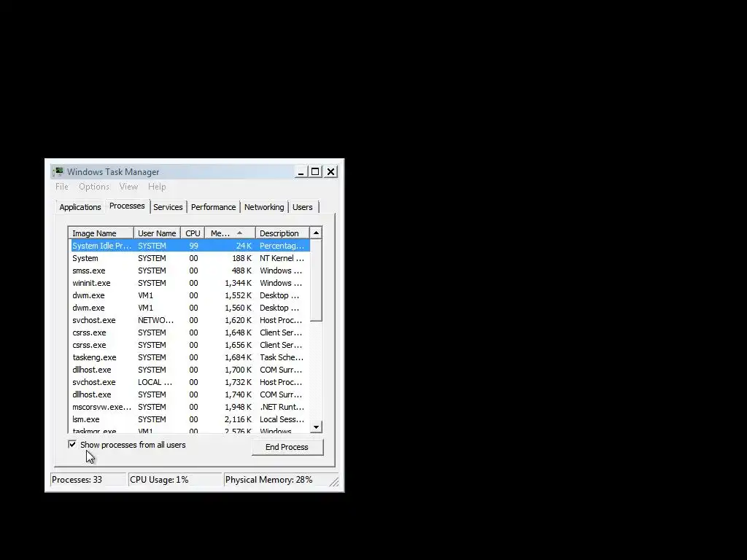The height and width of the screenshot is (560, 747).
Task: Select dllhost.exe using 1,700 K
Action: 190,370
